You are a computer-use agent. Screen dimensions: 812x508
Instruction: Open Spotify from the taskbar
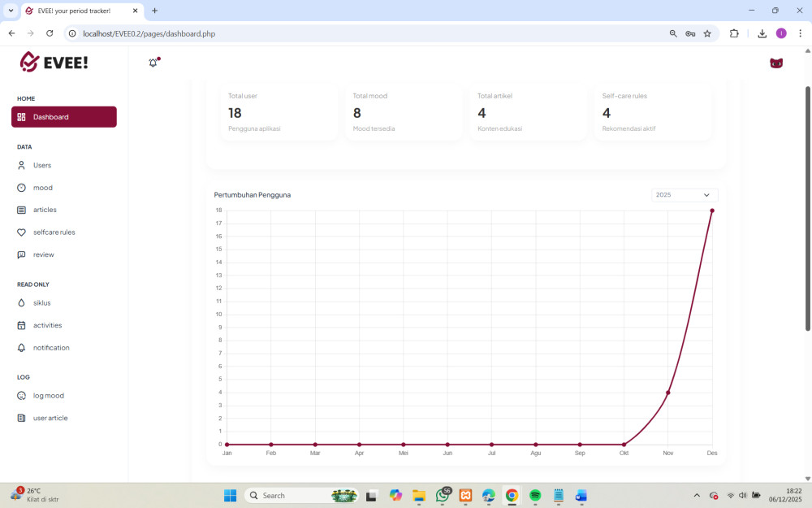click(535, 495)
